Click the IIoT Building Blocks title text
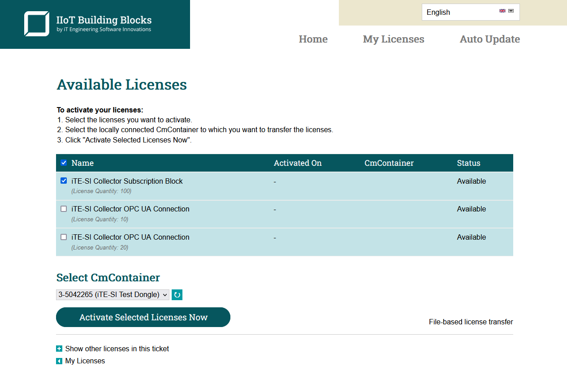The height and width of the screenshot is (392, 567). coord(104,20)
